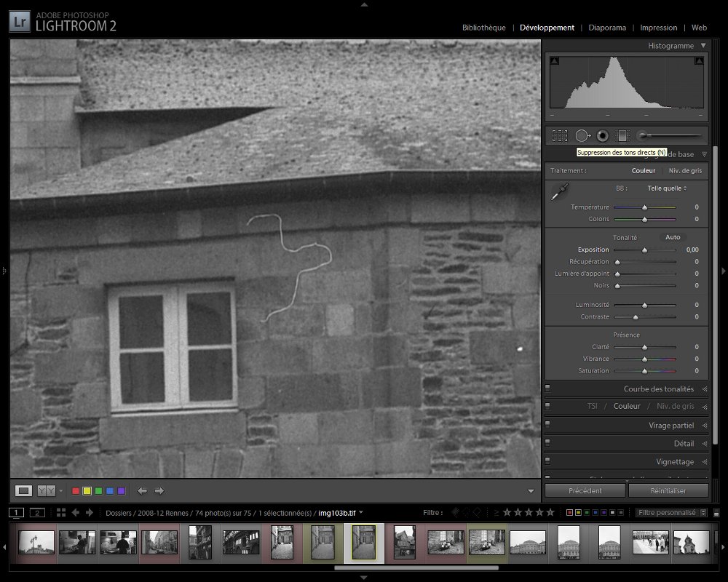Toggle Virage partiel panel switch
Image resolution: width=728 pixels, height=582 pixels.
click(x=547, y=424)
